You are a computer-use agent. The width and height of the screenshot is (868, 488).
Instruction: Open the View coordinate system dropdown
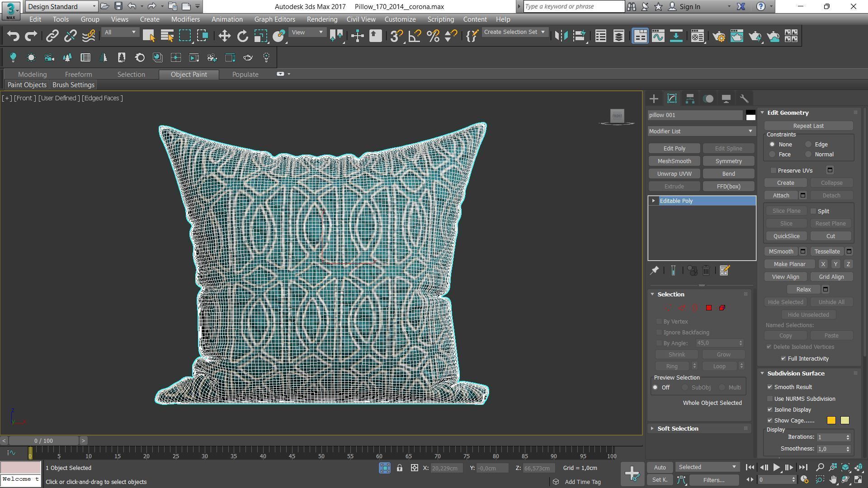pos(307,33)
